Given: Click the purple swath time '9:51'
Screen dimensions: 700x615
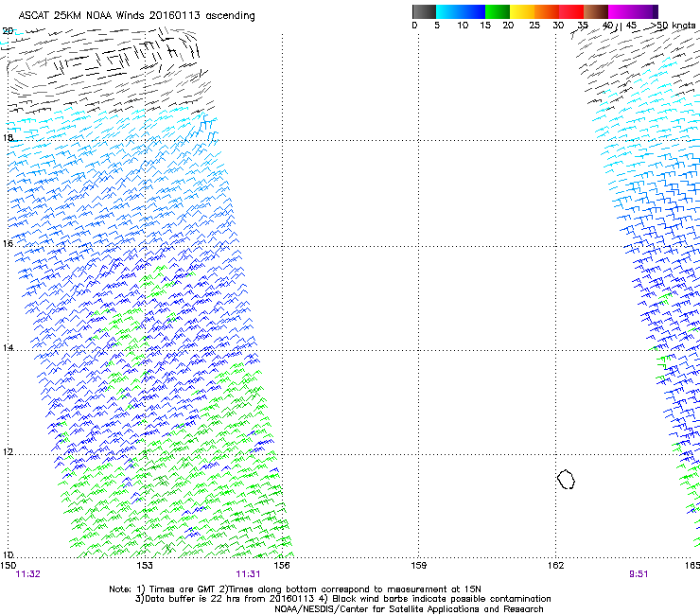Looking at the screenshot, I should 639,574.
